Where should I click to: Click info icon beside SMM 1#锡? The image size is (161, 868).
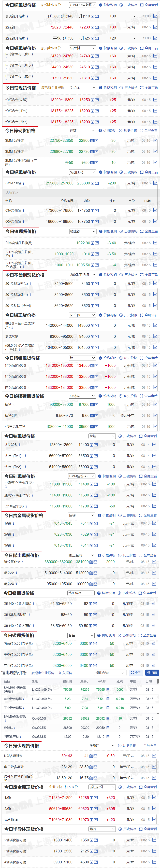tap(23, 183)
